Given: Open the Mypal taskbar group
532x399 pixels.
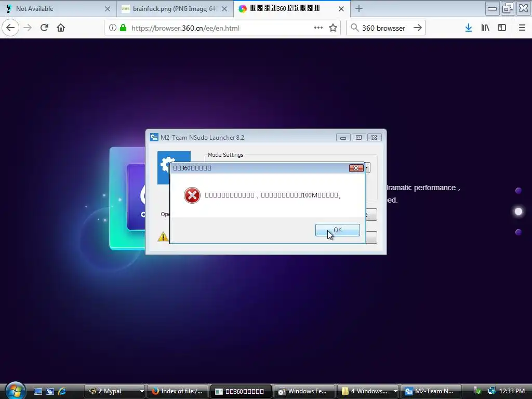Looking at the screenshot, I should 115,391.
